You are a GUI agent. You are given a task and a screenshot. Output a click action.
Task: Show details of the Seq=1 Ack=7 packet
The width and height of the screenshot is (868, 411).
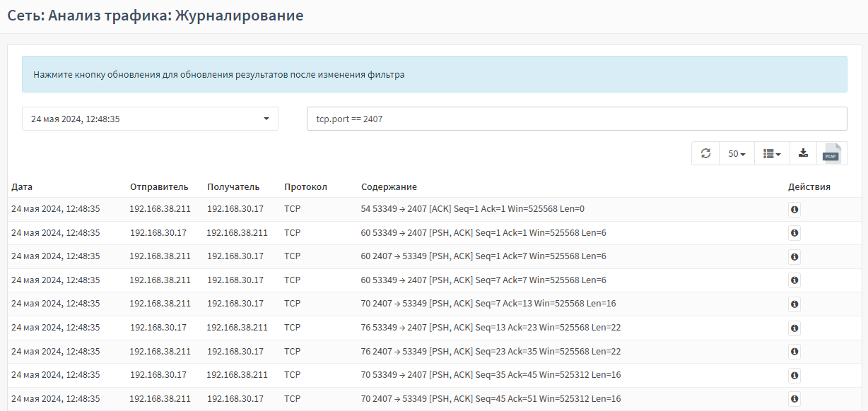(794, 257)
